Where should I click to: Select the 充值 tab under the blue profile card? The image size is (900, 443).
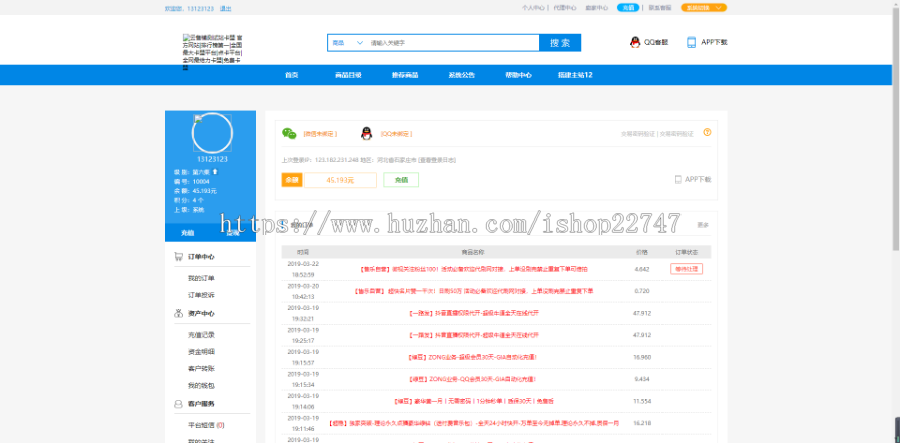click(x=188, y=233)
